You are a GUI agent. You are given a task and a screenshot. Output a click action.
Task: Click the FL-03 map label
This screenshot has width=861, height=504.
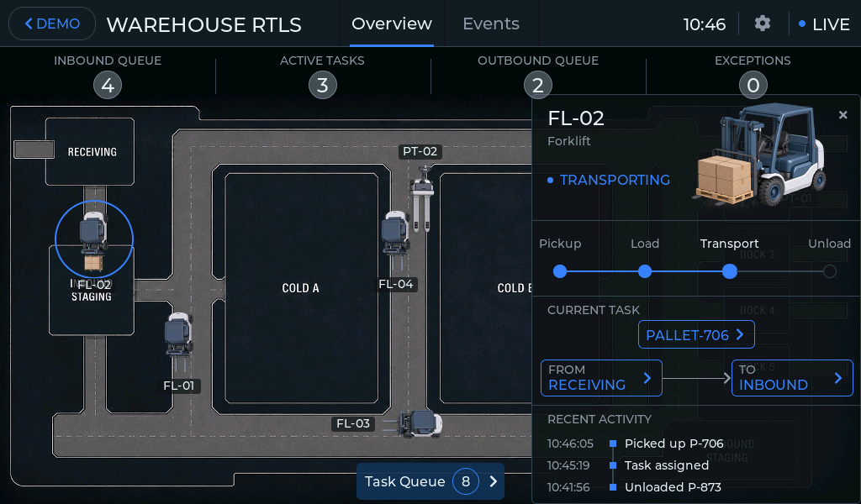(353, 423)
